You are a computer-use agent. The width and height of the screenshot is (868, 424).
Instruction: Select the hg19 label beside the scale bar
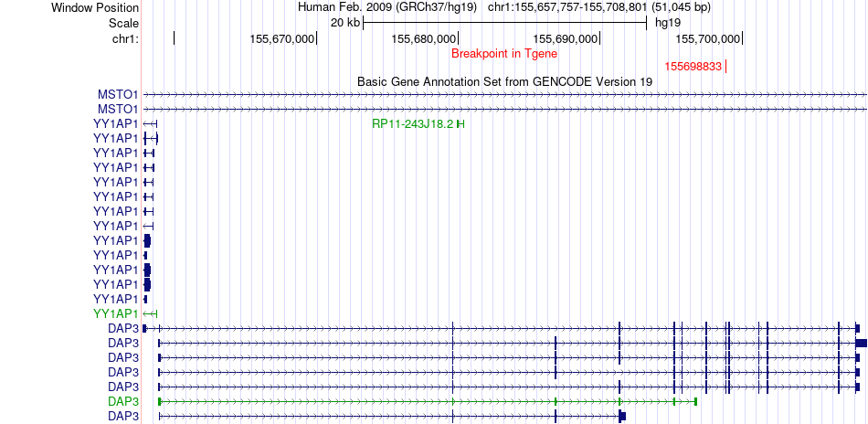(x=668, y=23)
